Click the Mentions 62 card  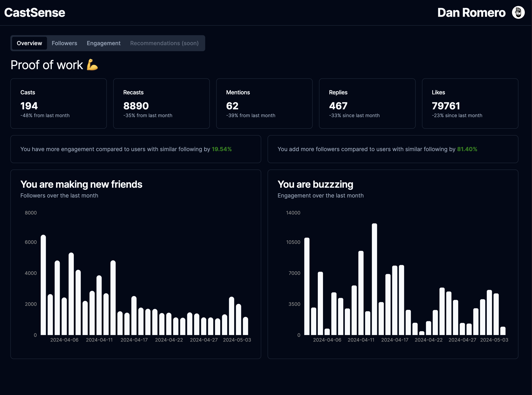click(264, 104)
